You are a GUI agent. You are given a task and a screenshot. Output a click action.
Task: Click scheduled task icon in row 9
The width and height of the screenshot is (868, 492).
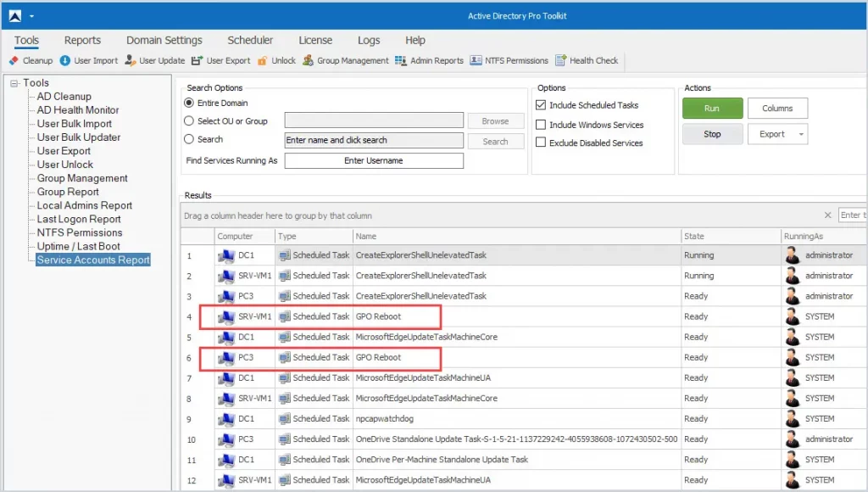pyautogui.click(x=285, y=419)
